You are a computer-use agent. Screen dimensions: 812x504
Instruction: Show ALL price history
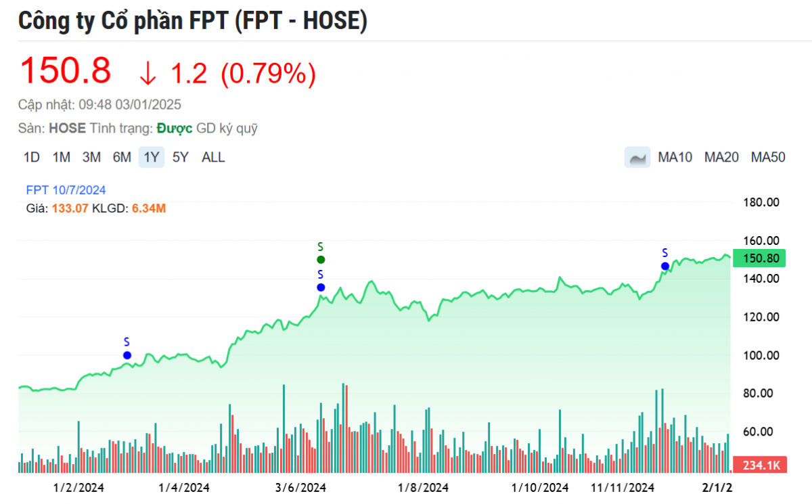click(x=213, y=158)
